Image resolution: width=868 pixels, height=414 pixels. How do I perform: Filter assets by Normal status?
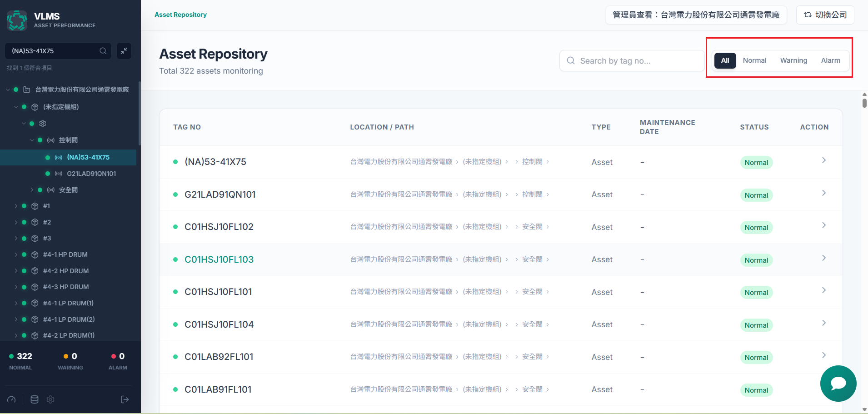754,60
